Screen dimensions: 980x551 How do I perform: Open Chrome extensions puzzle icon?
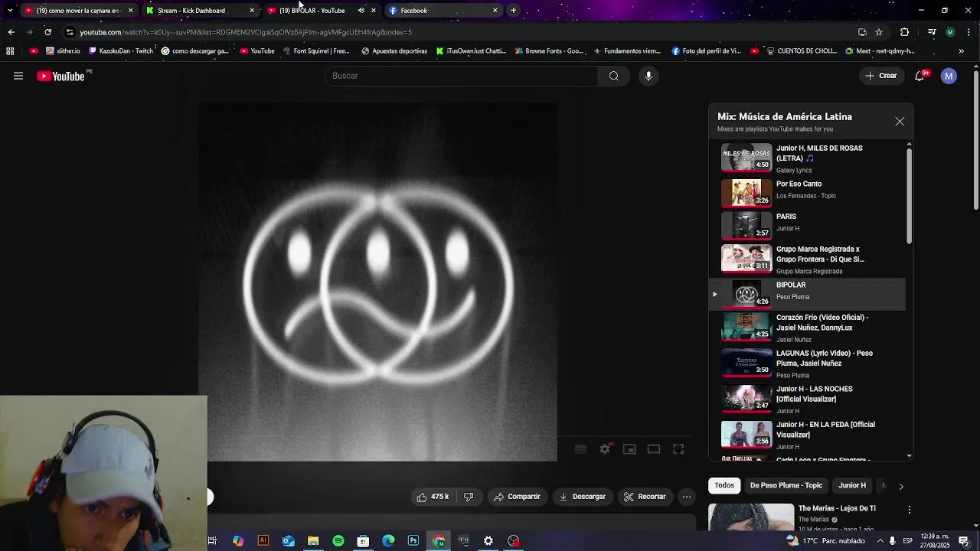pyautogui.click(x=904, y=32)
